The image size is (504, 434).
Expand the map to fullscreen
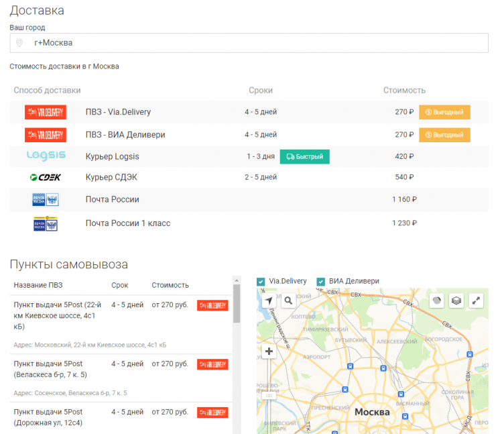point(477,301)
